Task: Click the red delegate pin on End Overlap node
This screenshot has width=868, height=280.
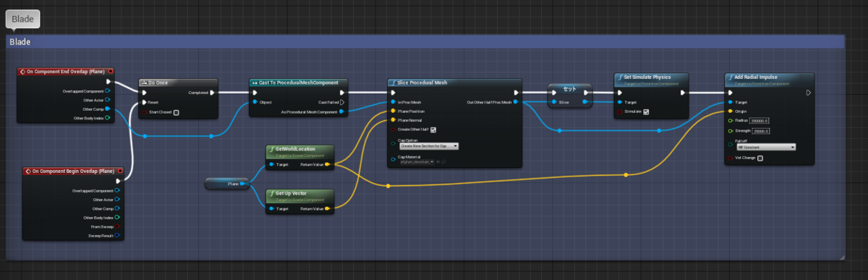Action: point(110,72)
